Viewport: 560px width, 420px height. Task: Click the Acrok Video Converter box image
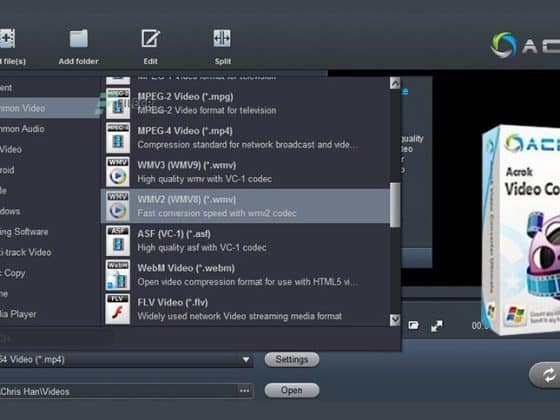(x=521, y=230)
